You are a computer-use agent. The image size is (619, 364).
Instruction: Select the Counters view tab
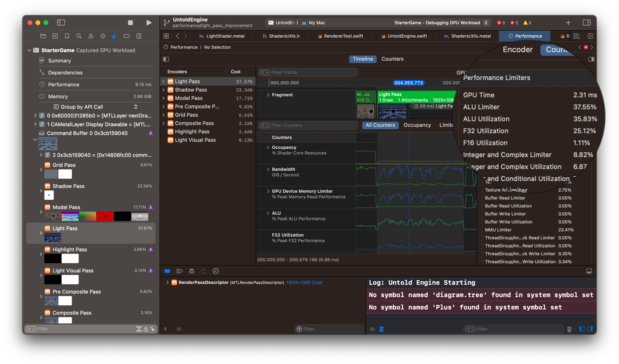[392, 59]
